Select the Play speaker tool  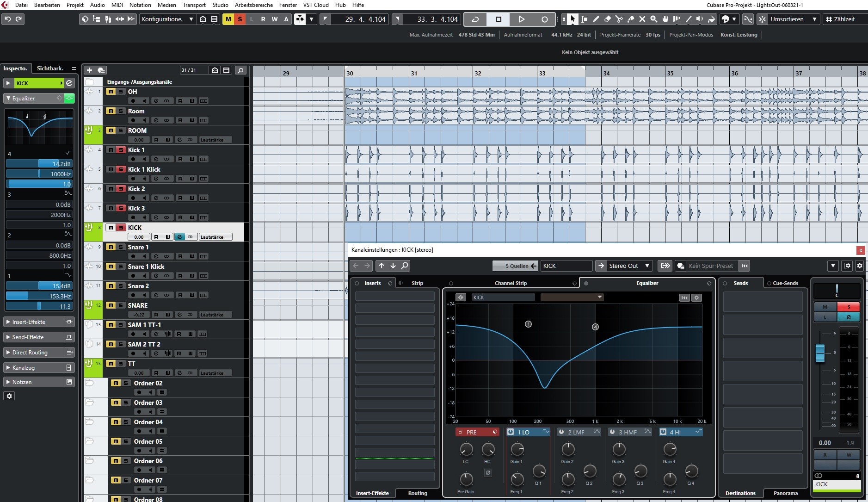(x=700, y=19)
